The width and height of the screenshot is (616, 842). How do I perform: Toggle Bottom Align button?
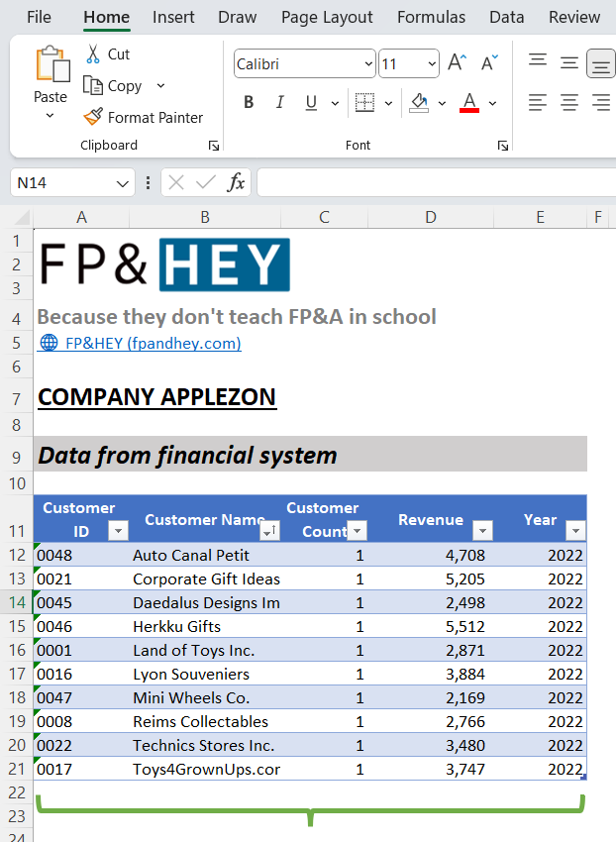pyautogui.click(x=601, y=63)
